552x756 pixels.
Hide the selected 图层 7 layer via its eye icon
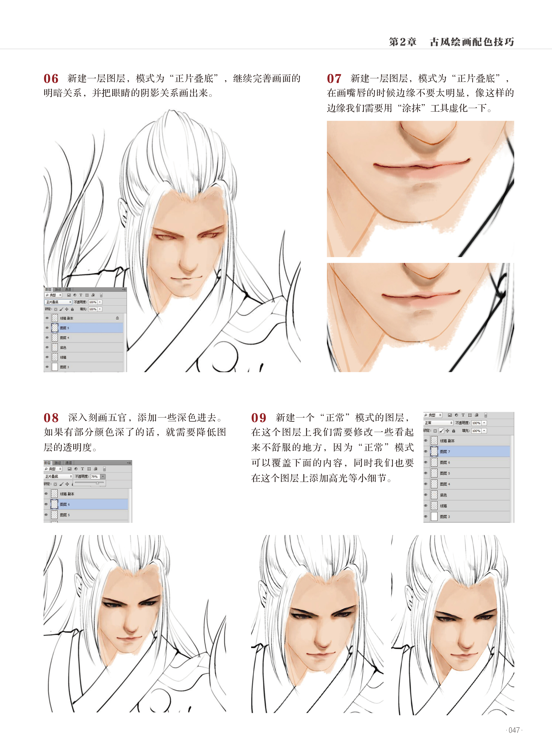426,451
